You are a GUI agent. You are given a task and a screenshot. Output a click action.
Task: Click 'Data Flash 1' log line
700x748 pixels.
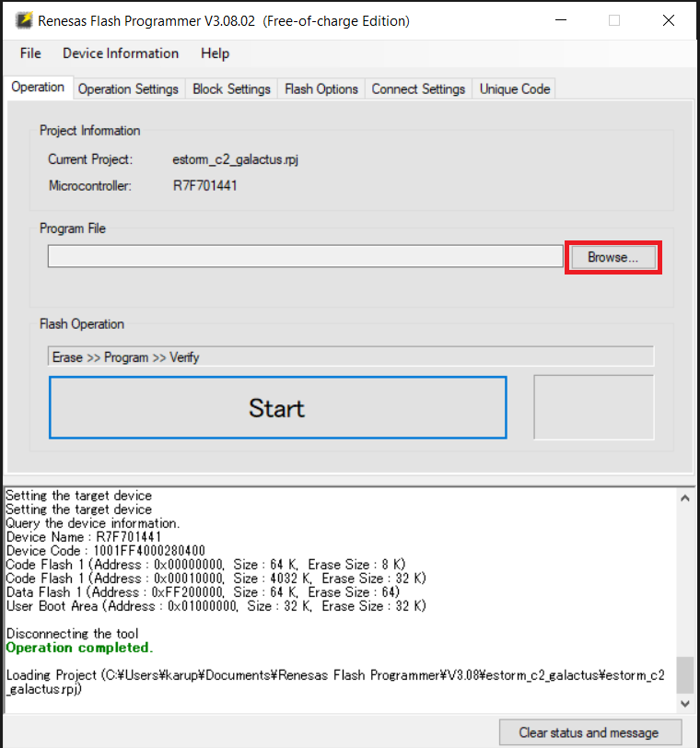(x=203, y=592)
